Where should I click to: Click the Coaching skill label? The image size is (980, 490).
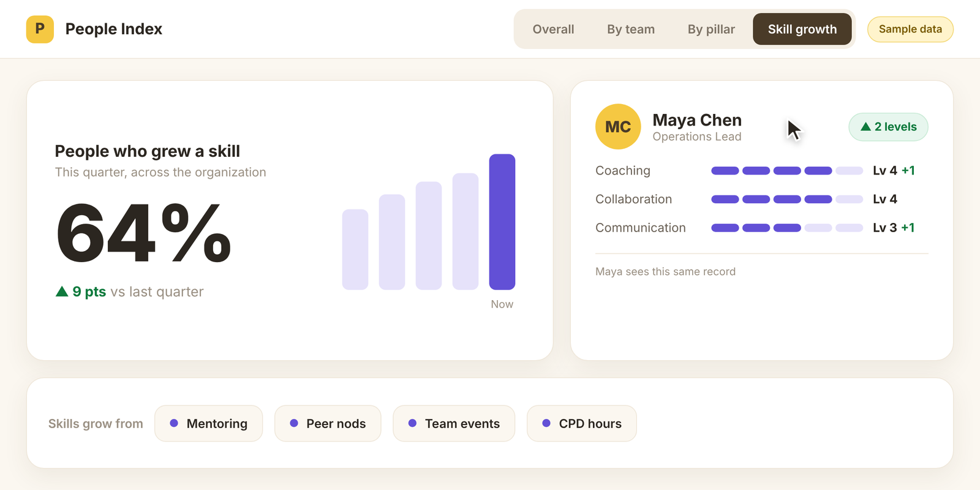[623, 171]
